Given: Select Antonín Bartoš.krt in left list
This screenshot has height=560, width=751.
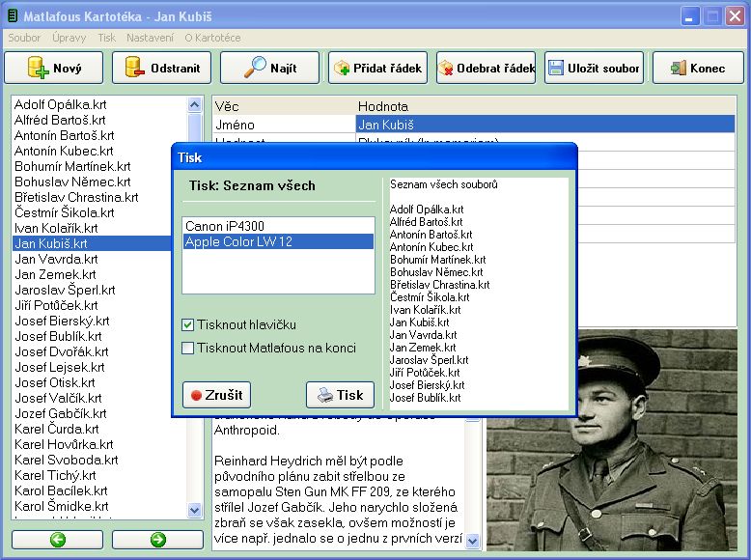Looking at the screenshot, I should [x=64, y=135].
